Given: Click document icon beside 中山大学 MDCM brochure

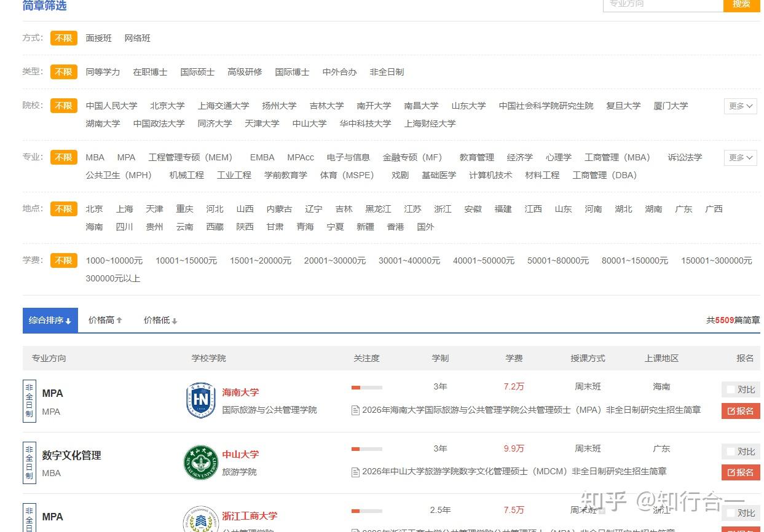Looking at the screenshot, I should click(x=355, y=472).
